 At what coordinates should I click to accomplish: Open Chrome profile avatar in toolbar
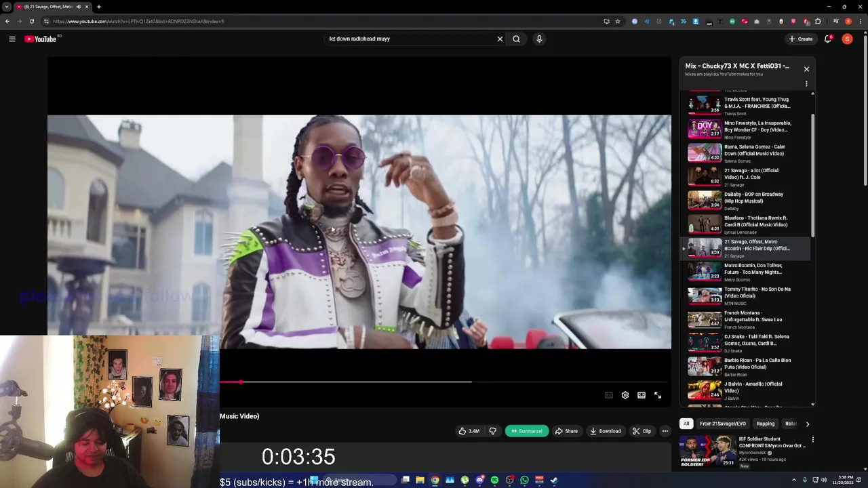pos(848,21)
